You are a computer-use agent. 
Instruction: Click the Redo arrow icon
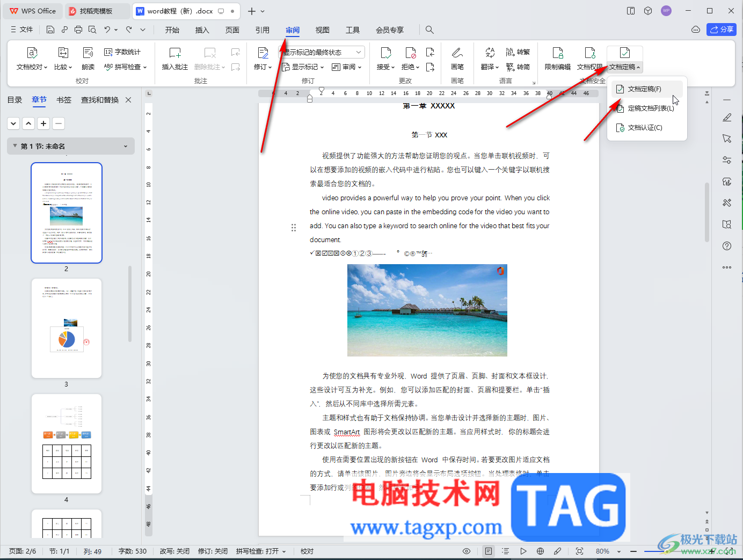tap(129, 30)
